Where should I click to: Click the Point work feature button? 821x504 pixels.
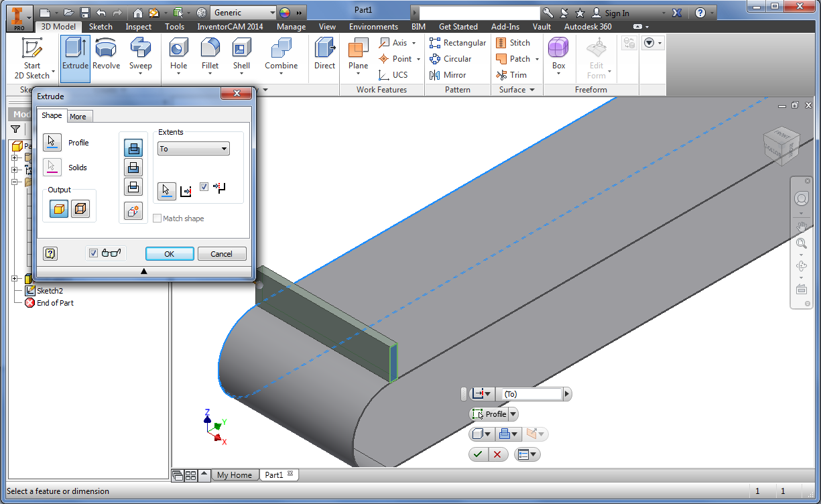[395, 59]
